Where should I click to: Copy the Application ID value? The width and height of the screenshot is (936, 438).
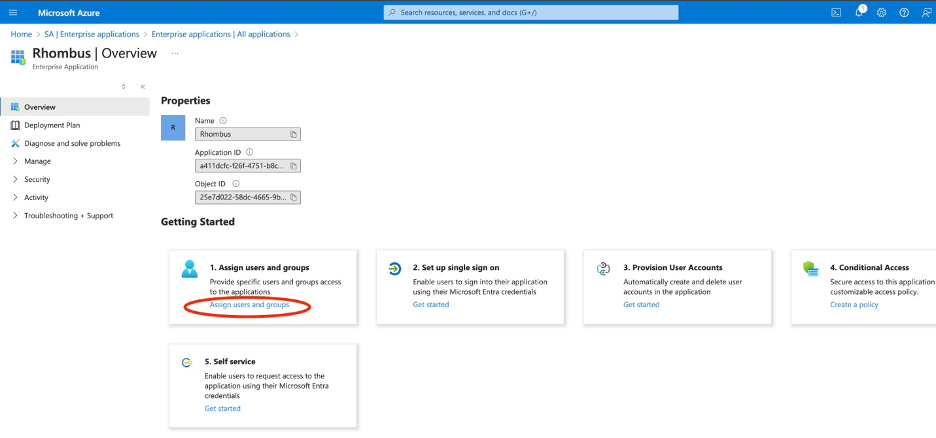(x=293, y=166)
